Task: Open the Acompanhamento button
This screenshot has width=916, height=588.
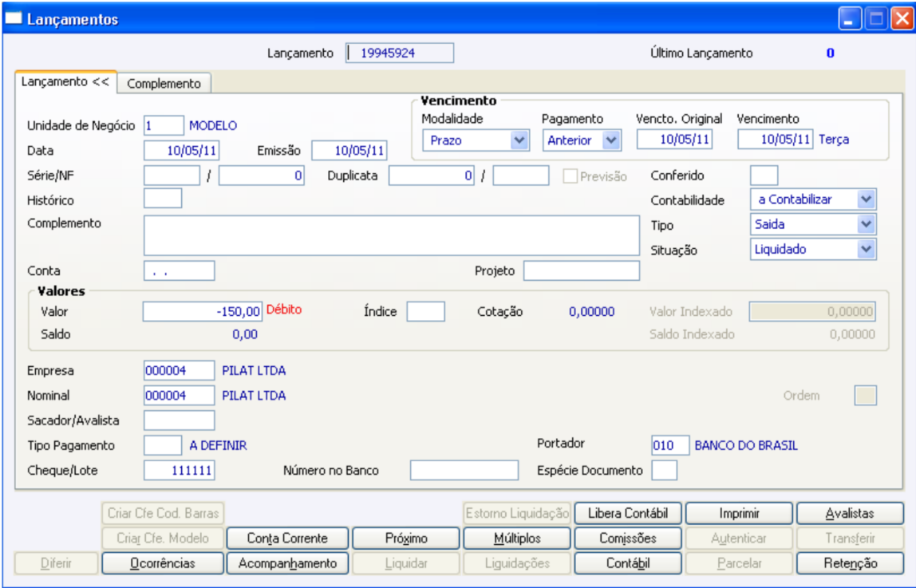Action: coord(287,563)
